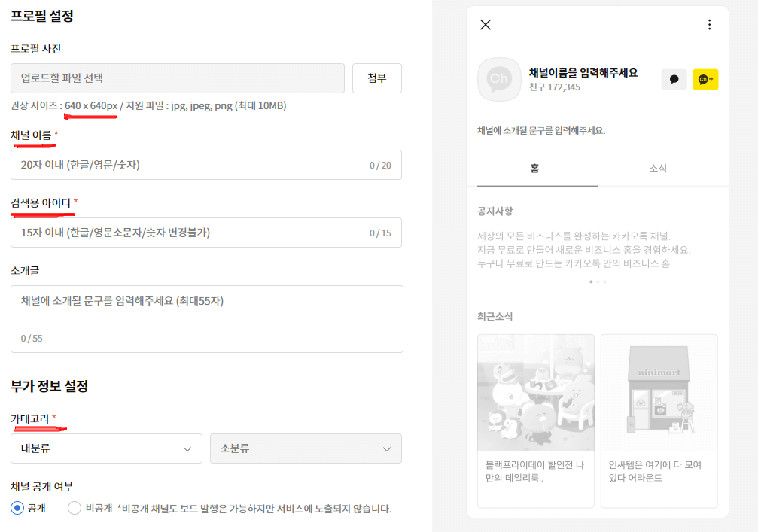Screen dimensions: 758x532
Task: Click the 채널 이름 input field
Action: 206,165
